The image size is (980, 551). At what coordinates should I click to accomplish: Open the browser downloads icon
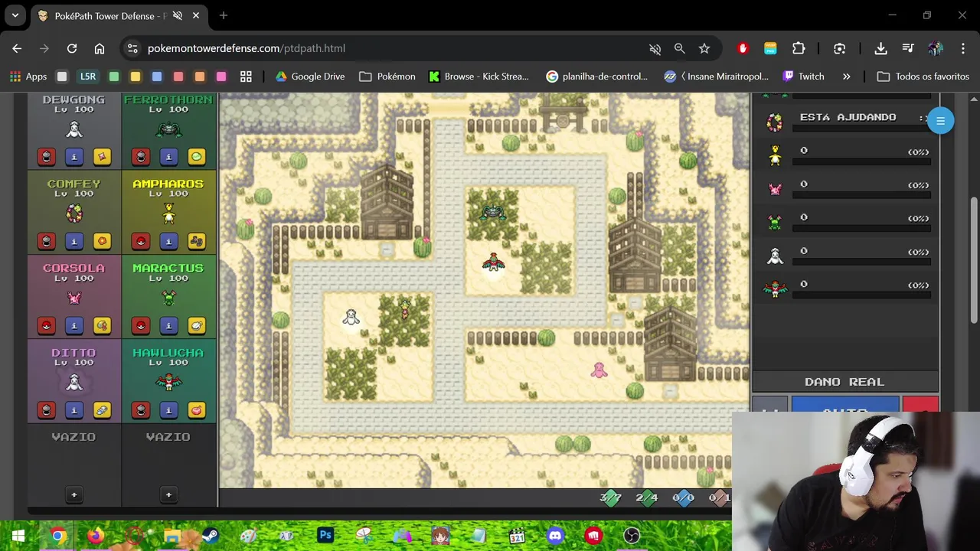coord(880,48)
